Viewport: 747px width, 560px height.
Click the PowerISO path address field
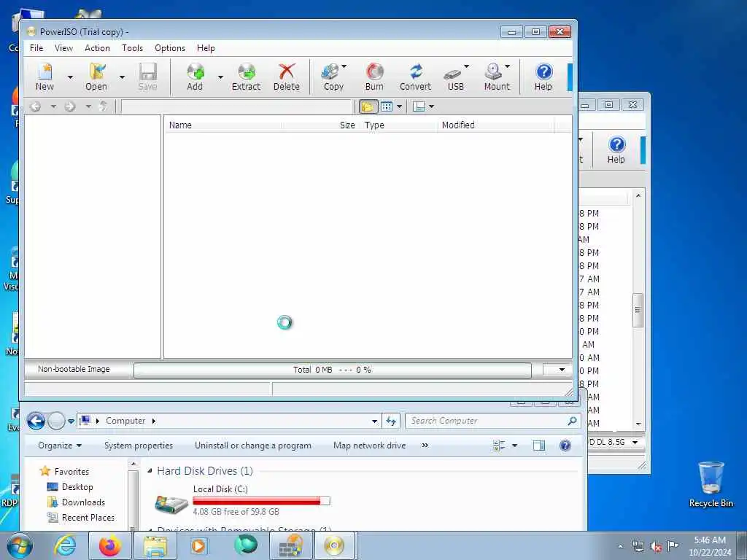coord(236,106)
